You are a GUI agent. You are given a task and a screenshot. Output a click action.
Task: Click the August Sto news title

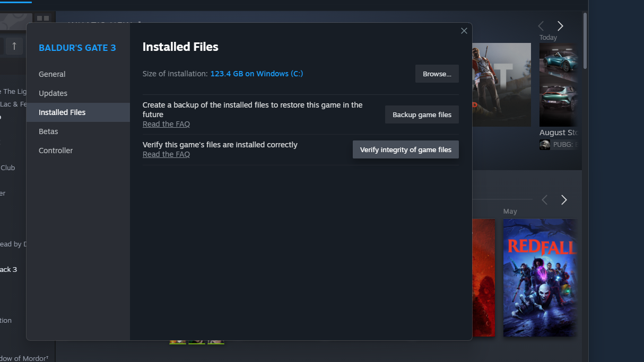point(559,133)
